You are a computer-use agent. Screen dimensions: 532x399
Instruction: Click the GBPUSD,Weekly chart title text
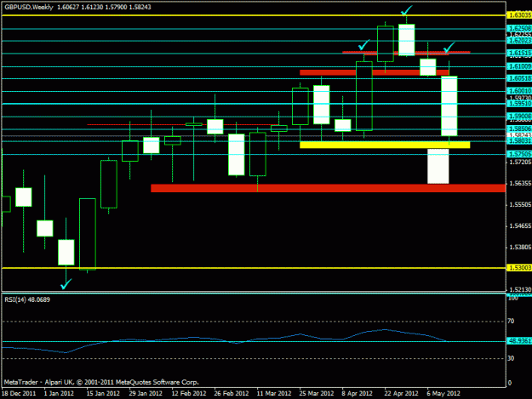pos(29,7)
